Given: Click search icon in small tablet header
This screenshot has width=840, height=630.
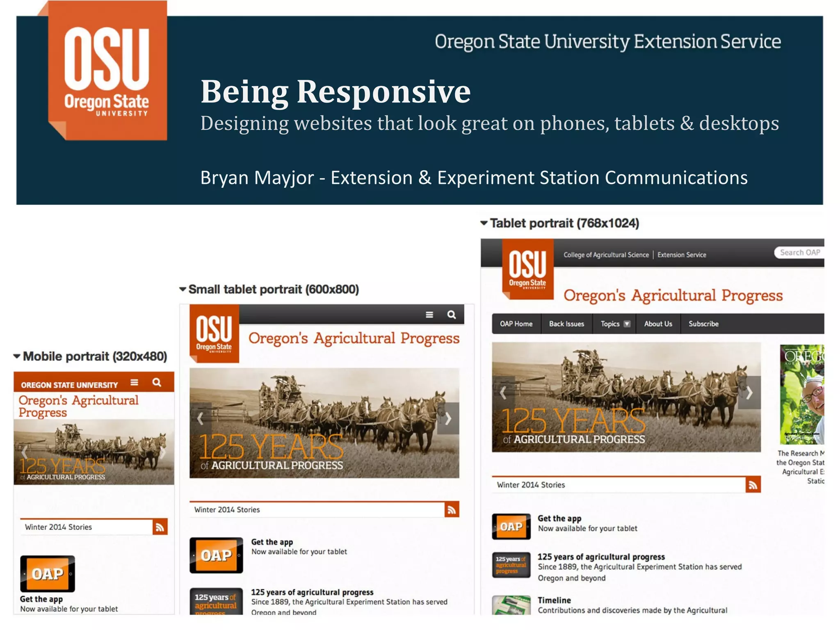Looking at the screenshot, I should [452, 315].
